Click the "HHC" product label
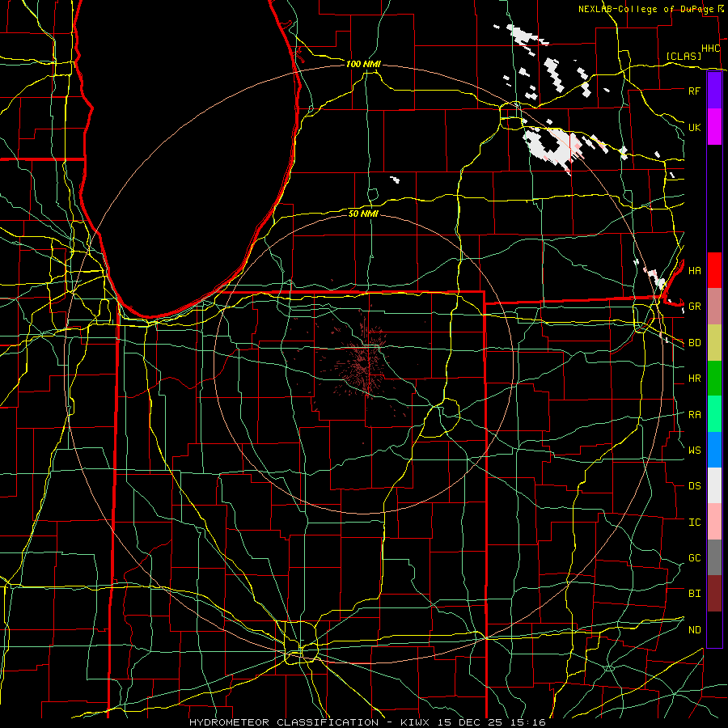The image size is (728, 728). [710, 49]
